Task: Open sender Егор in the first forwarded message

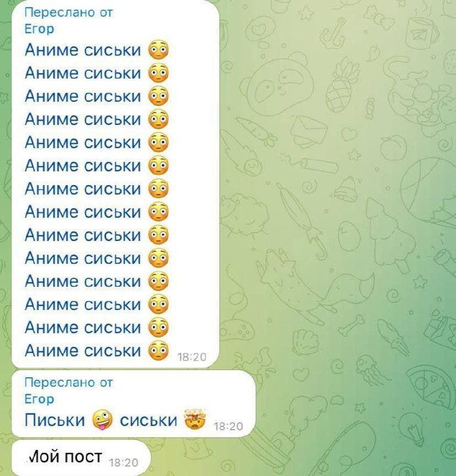Action: coord(39,29)
